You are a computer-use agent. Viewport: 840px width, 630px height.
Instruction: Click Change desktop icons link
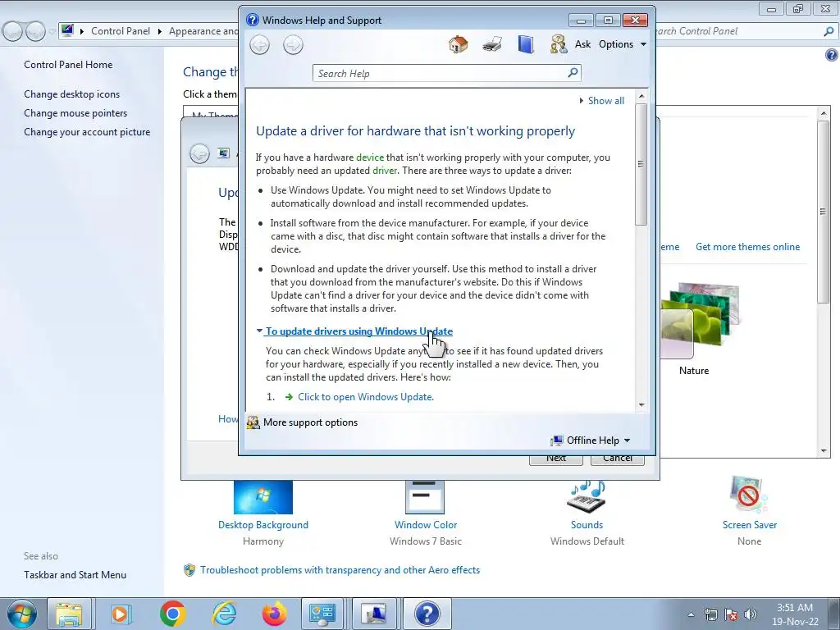[x=72, y=94]
